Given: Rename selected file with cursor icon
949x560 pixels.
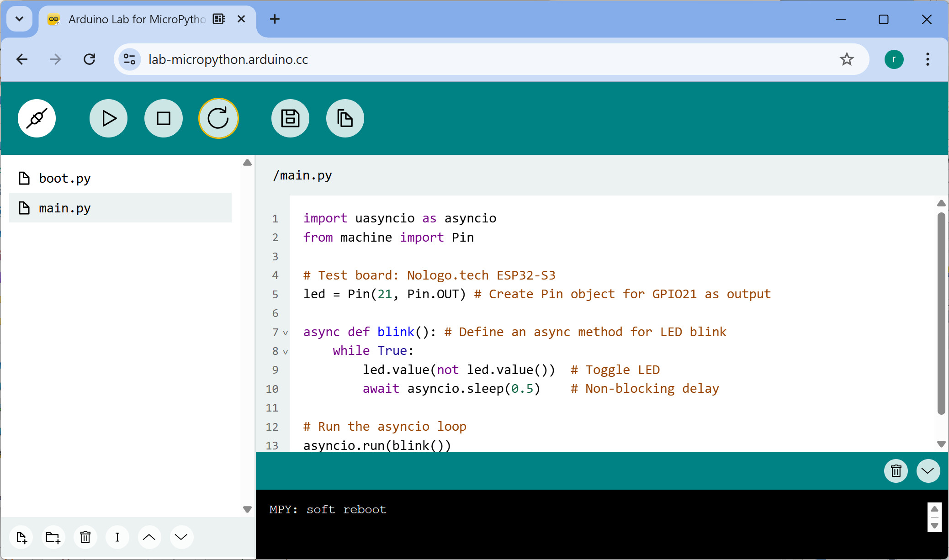Looking at the screenshot, I should click(x=117, y=537).
